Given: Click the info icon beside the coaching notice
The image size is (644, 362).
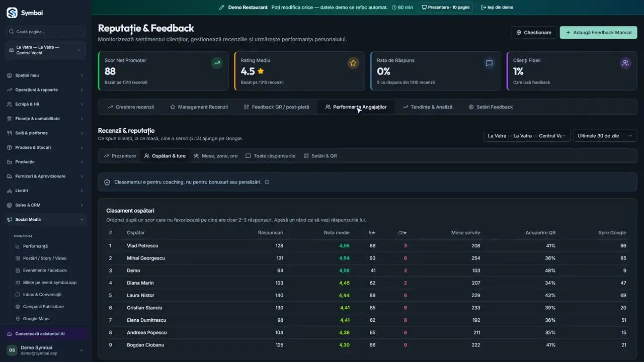Looking at the screenshot, I should coord(267,182).
